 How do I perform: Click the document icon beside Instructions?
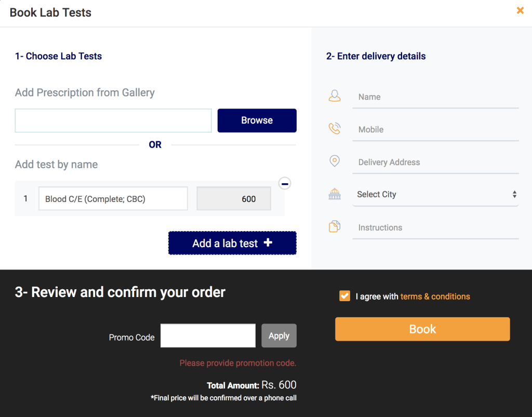coord(335,226)
